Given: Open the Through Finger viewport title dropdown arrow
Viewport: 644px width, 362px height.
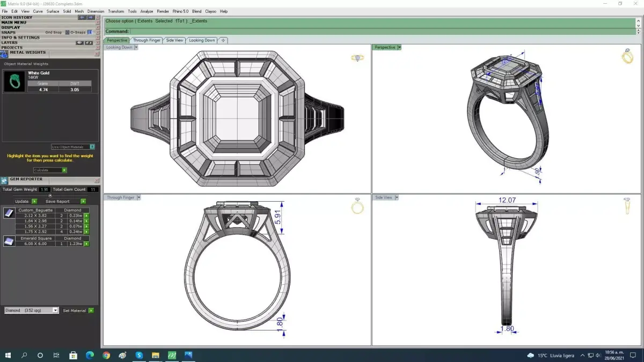Looking at the screenshot, I should pyautogui.click(x=138, y=197).
